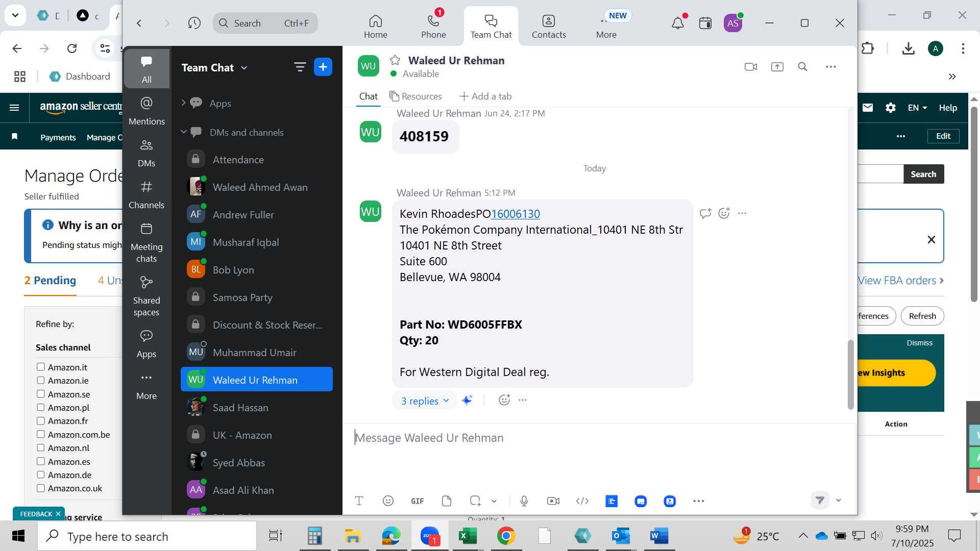Open View FBA orders link
The width and height of the screenshot is (980, 551).
(900, 280)
